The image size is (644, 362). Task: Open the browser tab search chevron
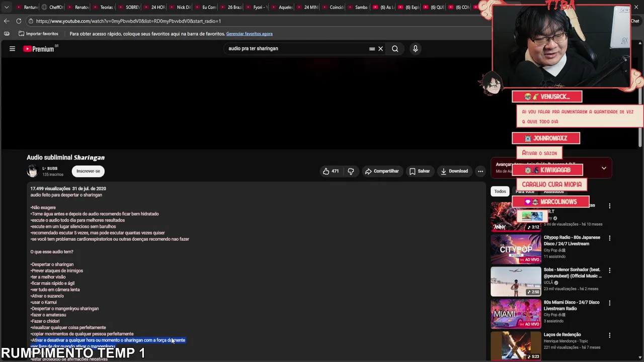(6, 7)
